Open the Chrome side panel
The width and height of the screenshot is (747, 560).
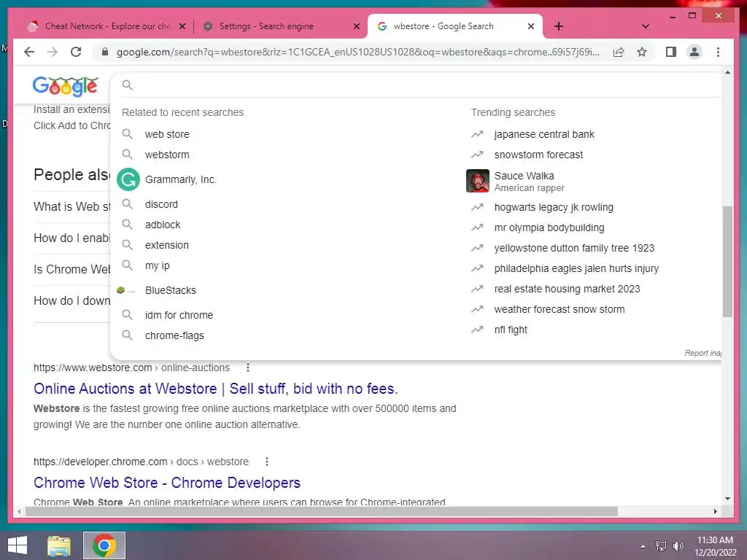click(671, 52)
